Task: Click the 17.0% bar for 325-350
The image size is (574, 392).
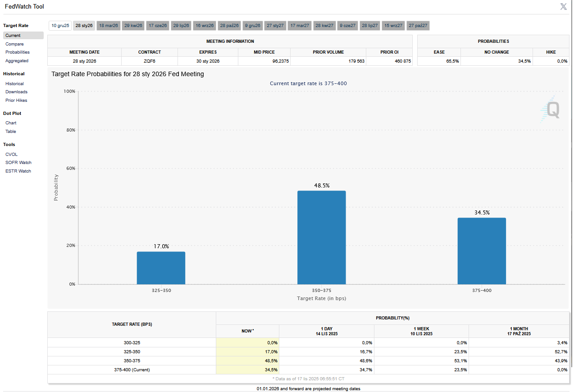Action: click(161, 268)
